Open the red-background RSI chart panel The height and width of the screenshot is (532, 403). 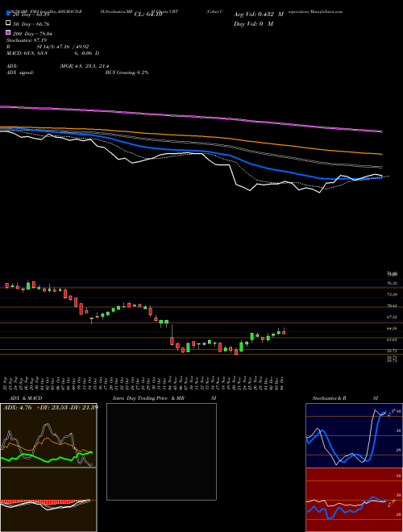354,500
